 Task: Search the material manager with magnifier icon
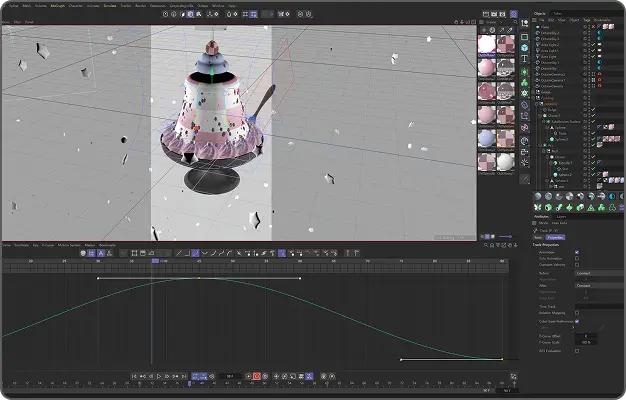[x=515, y=22]
